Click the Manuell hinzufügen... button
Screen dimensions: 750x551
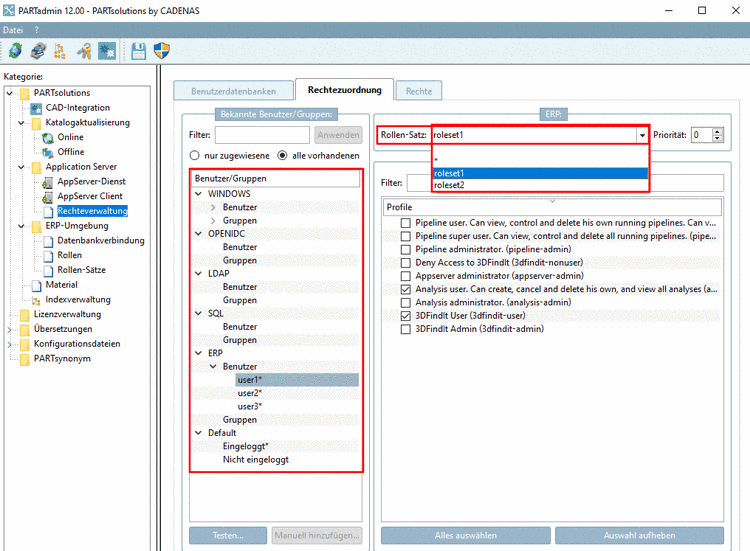317,536
